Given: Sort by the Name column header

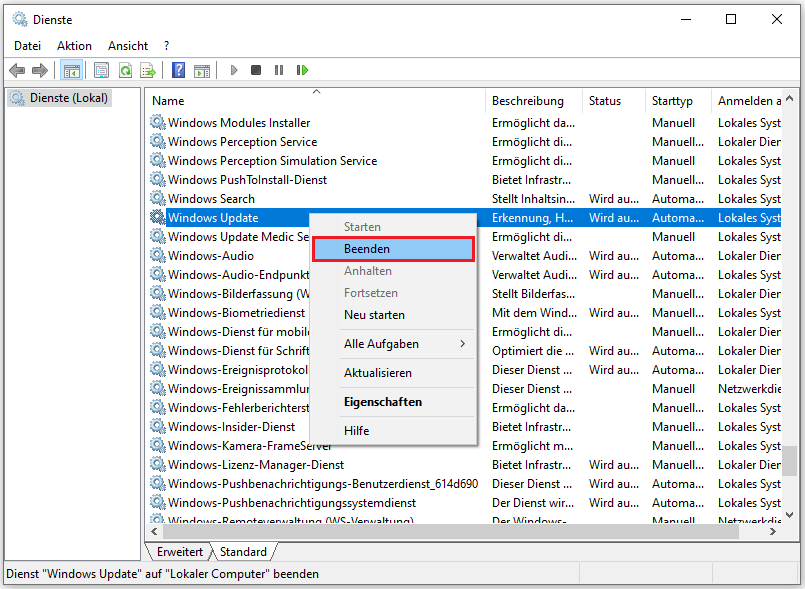Looking at the screenshot, I should pyautogui.click(x=316, y=101).
